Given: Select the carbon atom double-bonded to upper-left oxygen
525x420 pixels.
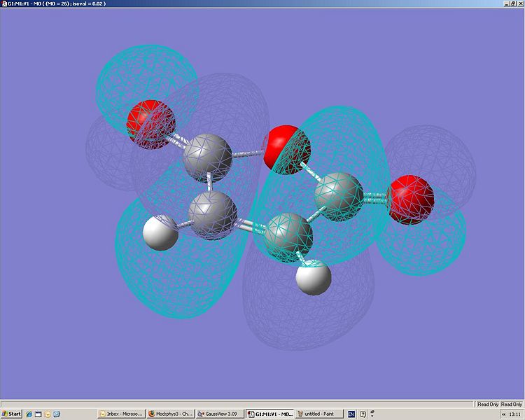Looking at the screenshot, I should pos(208,158).
